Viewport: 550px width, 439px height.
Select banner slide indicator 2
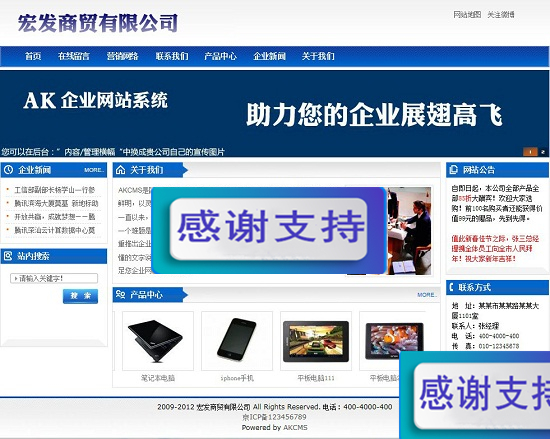click(543, 152)
